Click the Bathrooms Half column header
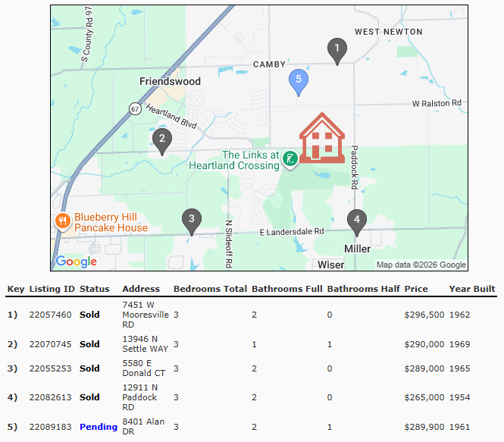Image resolution: width=504 pixels, height=442 pixels. (x=364, y=289)
